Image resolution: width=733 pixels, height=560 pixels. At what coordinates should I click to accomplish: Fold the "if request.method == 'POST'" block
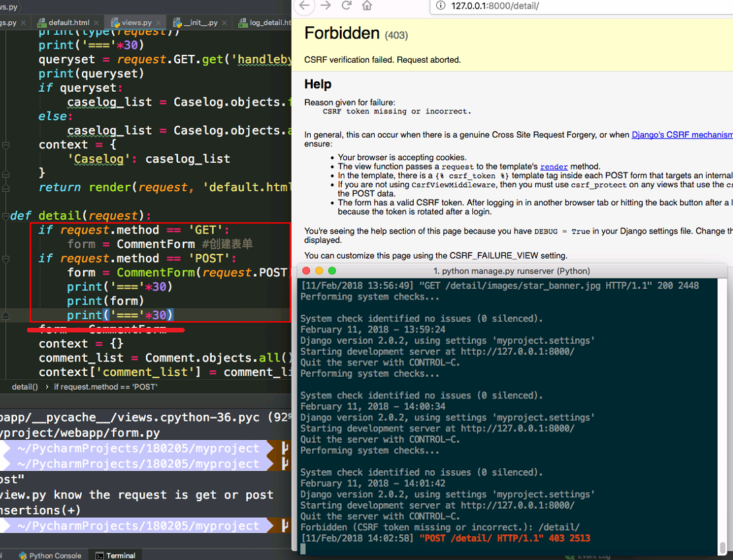click(x=6, y=259)
